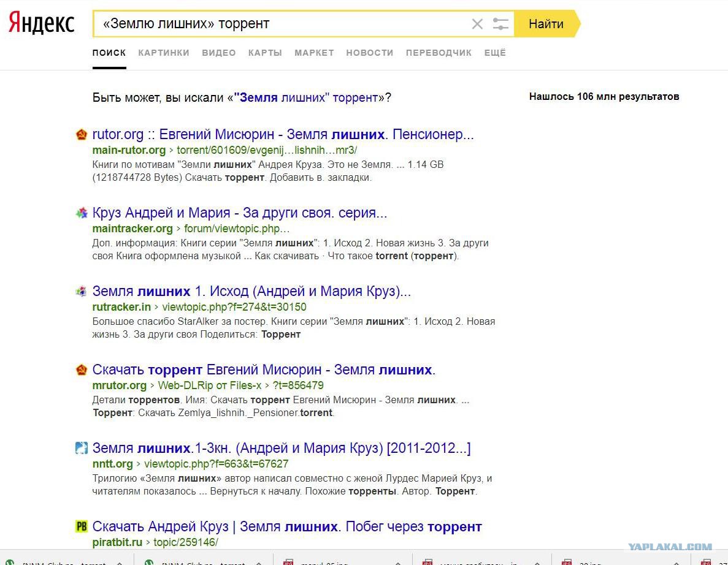Click the Яндекс logo
The width and height of the screenshot is (728, 565).
coord(41,23)
